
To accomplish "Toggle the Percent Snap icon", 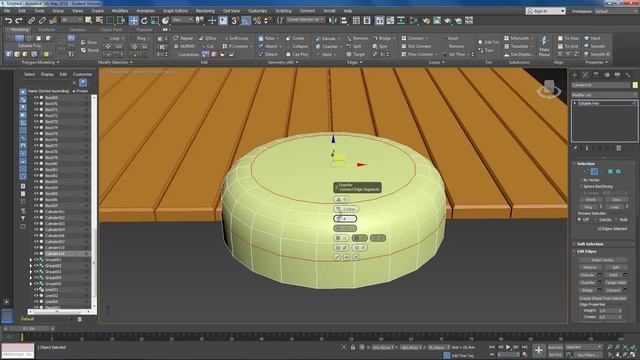I will point(257,20).
